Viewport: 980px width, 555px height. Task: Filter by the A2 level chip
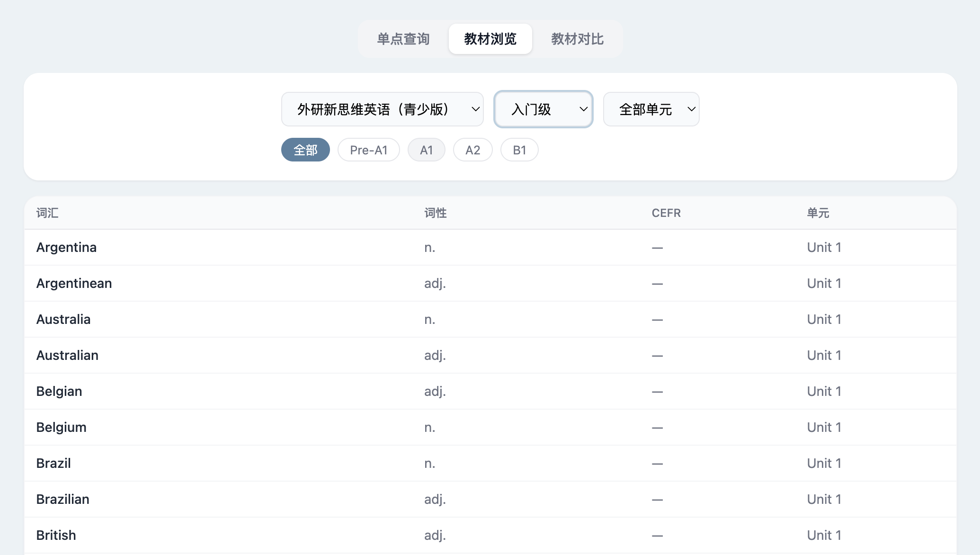pos(472,150)
